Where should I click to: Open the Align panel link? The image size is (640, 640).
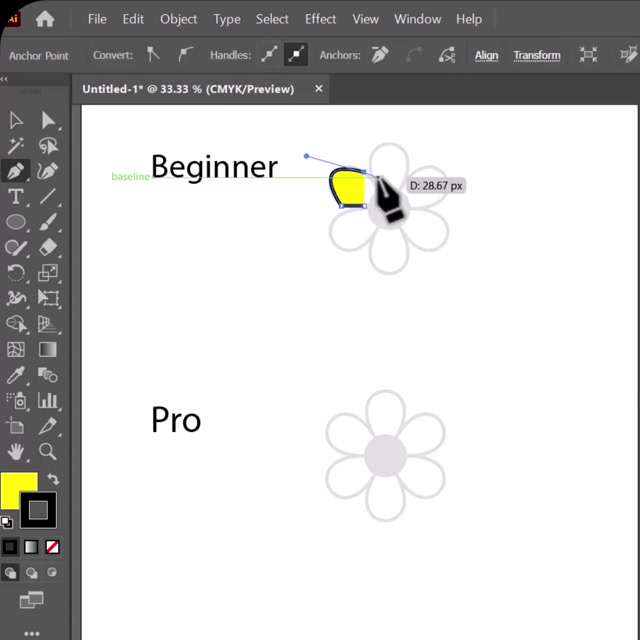click(x=486, y=55)
